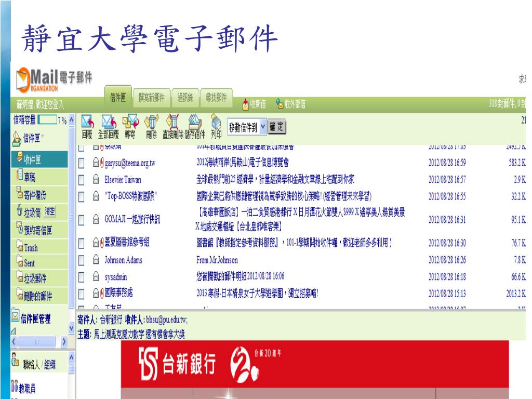Check the box for sysadmin mail
This screenshot has width=532, height=399.
[82, 277]
